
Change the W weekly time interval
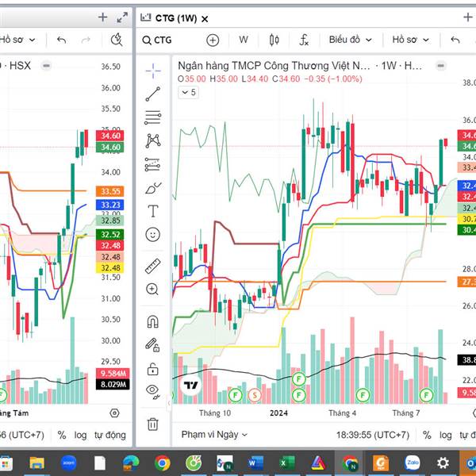(244, 40)
